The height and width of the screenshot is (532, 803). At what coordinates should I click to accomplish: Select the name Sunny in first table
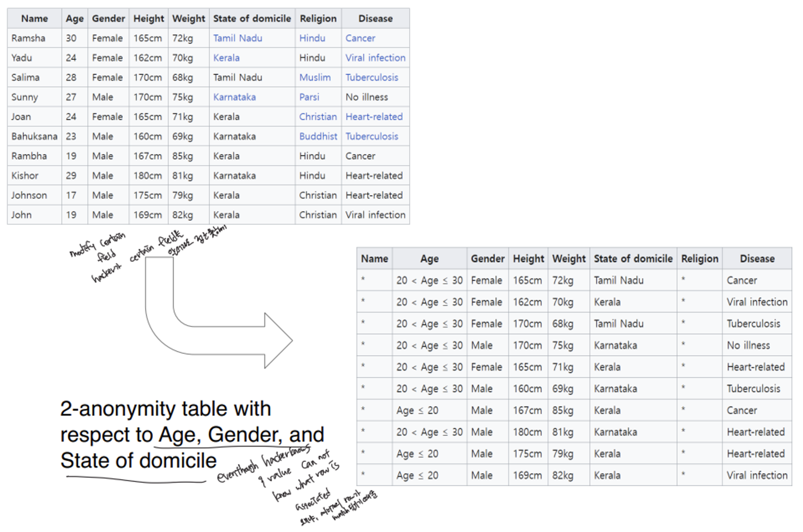point(24,97)
